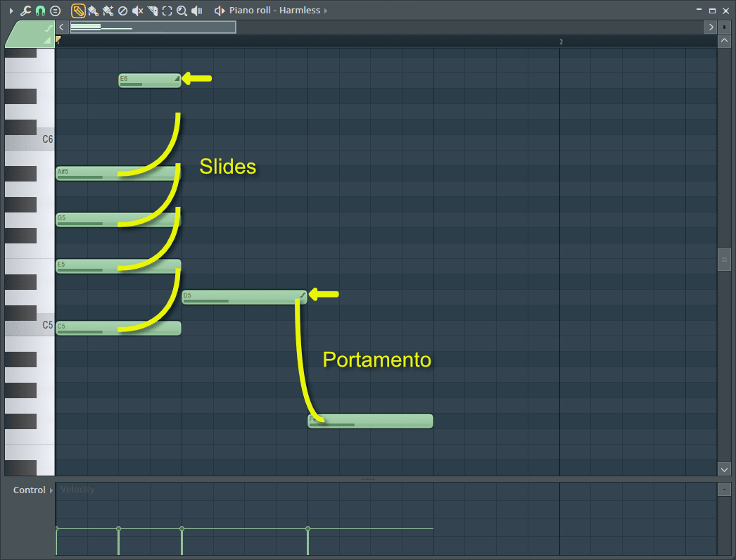Open the stamp chord tool
Screen dimensions: 736x560
pyautogui.click(x=55, y=11)
